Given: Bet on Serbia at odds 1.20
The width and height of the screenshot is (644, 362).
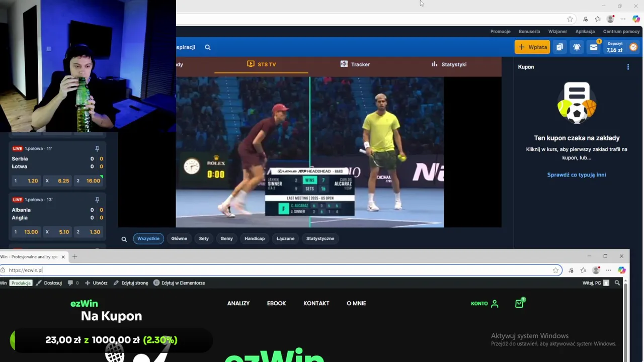Looking at the screenshot, I should (26, 180).
